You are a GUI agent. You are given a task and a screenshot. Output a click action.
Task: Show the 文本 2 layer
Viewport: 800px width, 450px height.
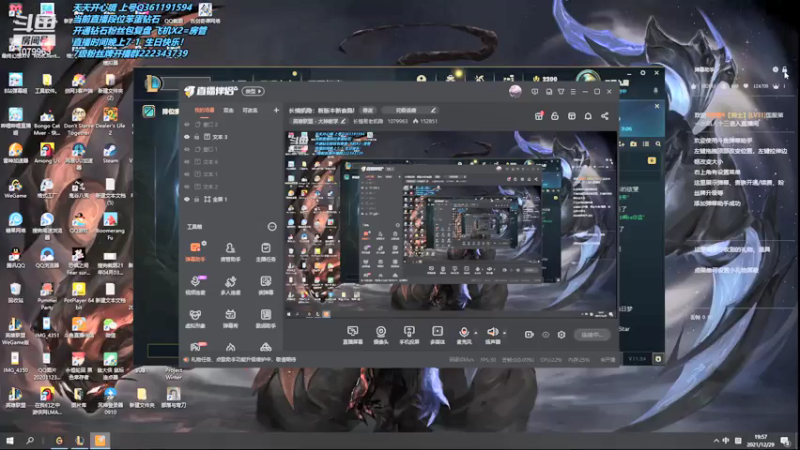(187, 187)
